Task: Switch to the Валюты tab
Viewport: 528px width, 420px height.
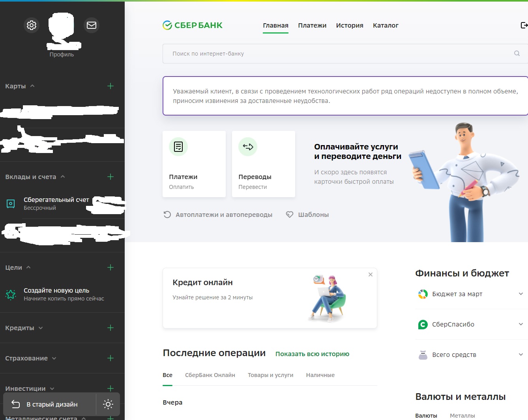Action: click(426, 416)
